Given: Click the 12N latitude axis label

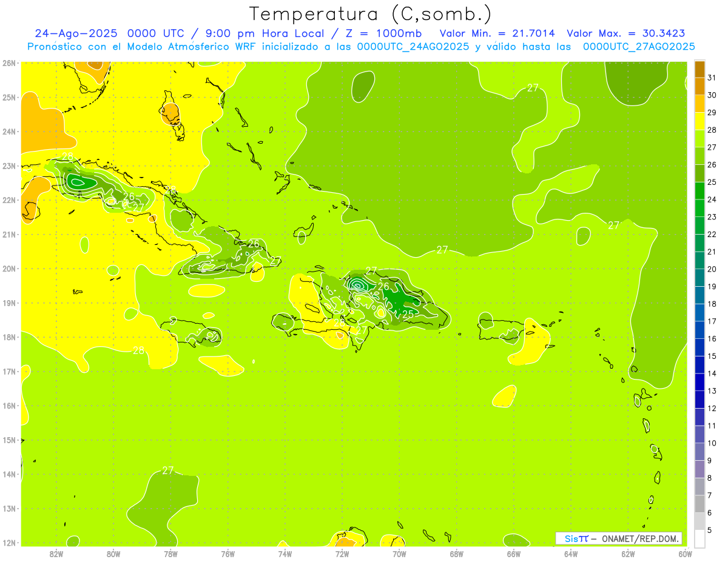Looking at the screenshot, I should pyautogui.click(x=9, y=543).
